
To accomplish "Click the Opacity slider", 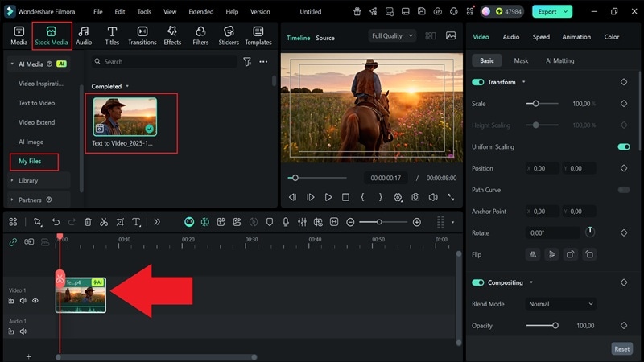I will click(x=542, y=326).
